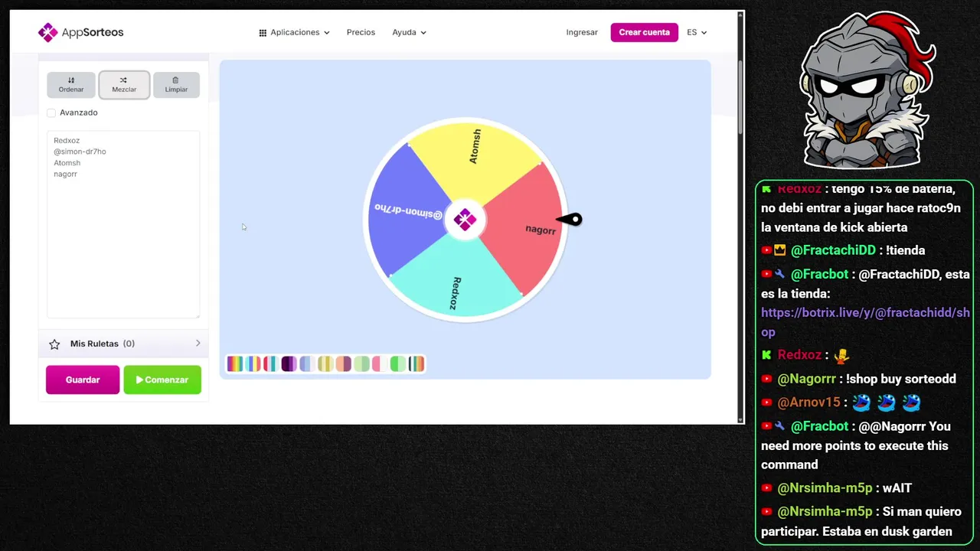Select the cyan-blue-yellow-red palette swatch
The width and height of the screenshot is (980, 551).
[x=253, y=364]
